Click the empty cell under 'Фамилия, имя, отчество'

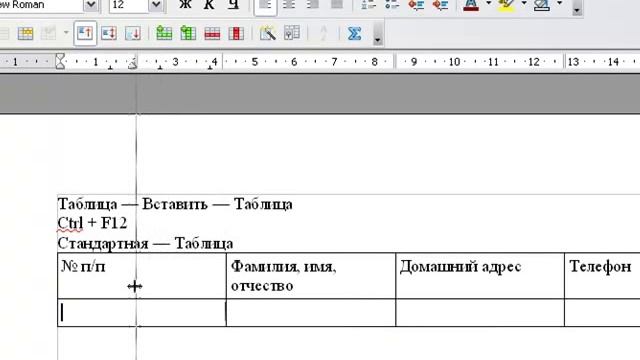pos(311,313)
